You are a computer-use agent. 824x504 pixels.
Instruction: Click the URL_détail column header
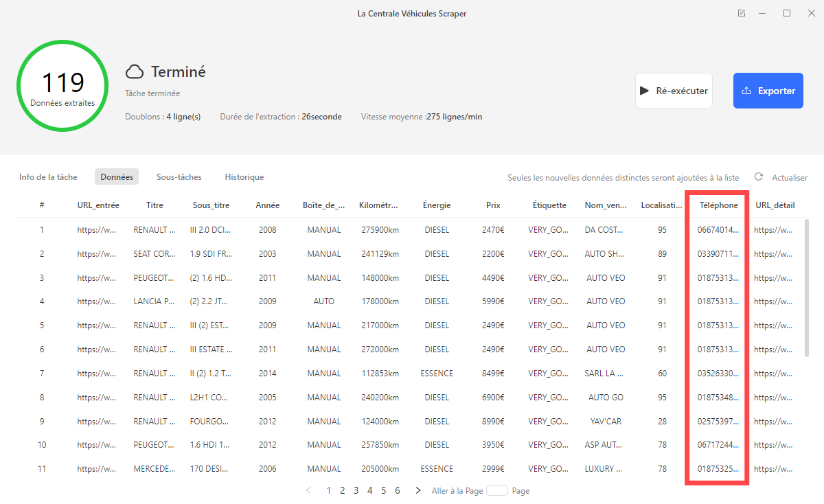pos(775,205)
